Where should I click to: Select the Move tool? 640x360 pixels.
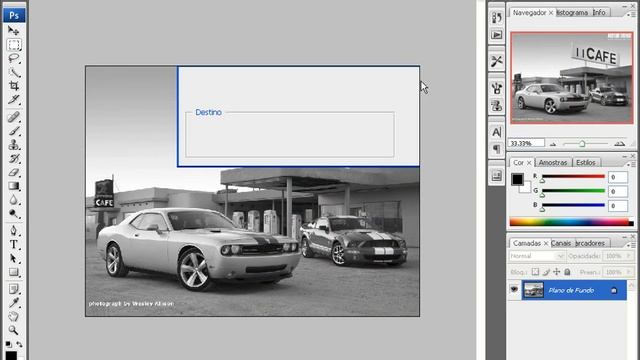(x=13, y=31)
